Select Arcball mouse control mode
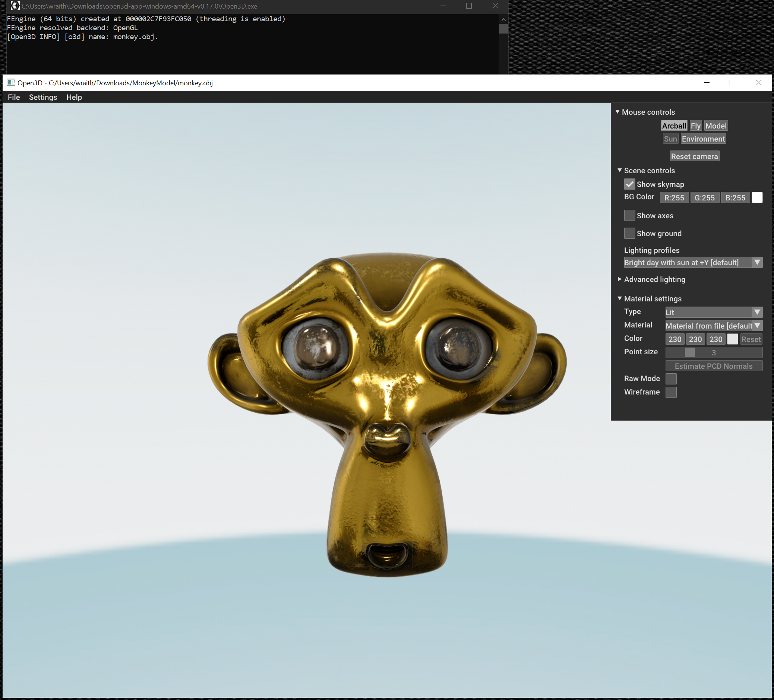 pos(674,126)
